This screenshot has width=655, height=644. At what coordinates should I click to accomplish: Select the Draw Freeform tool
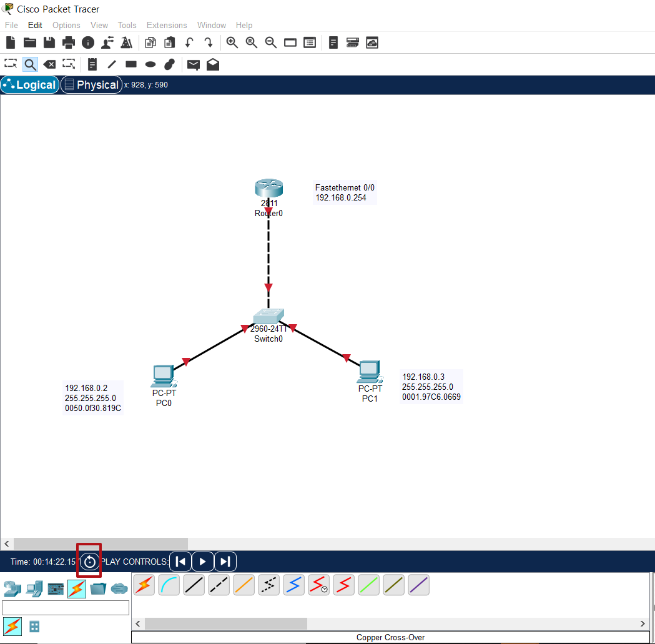[x=170, y=64]
